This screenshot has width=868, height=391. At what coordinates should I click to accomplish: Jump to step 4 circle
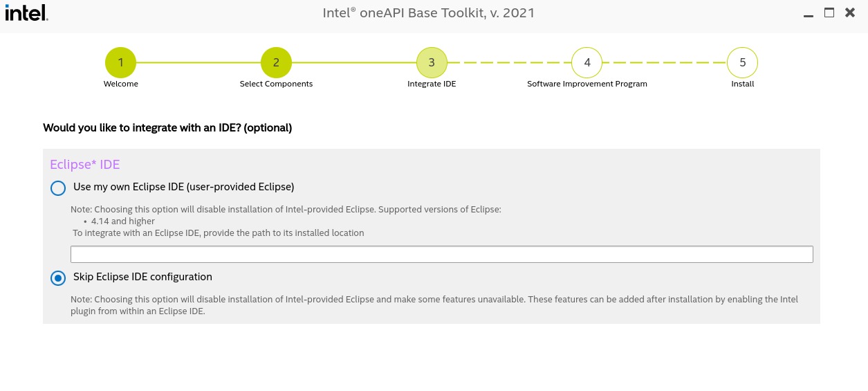pos(587,63)
